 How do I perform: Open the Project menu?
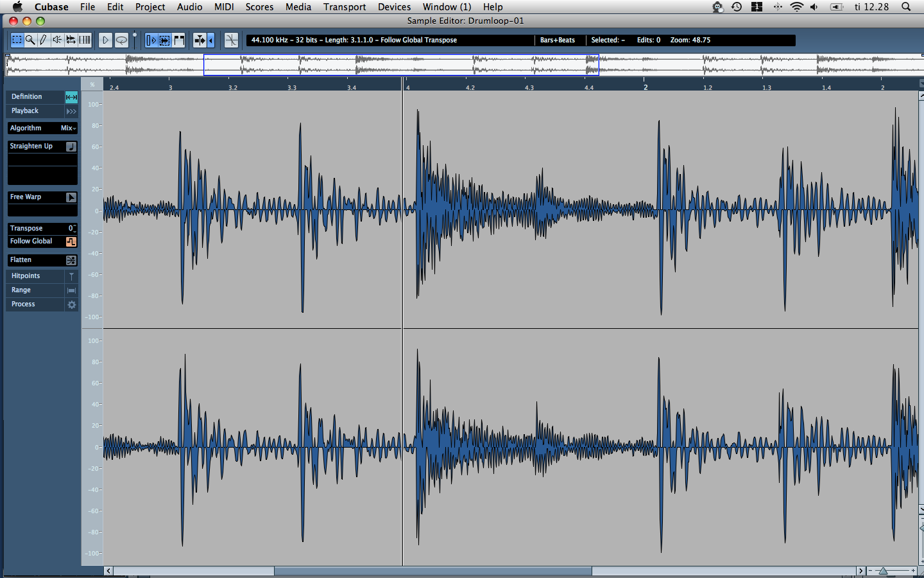(x=150, y=7)
